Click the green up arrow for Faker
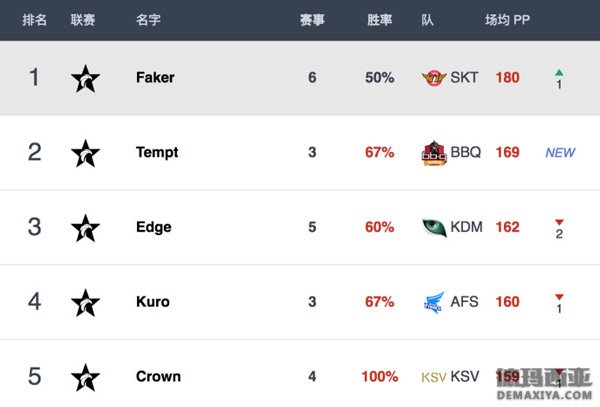Screen dimensions: 600x407 coord(559,72)
